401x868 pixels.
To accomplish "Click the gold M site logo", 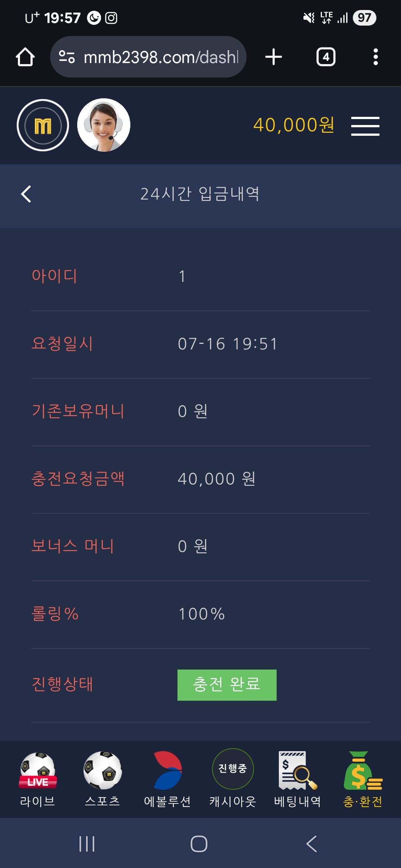I will point(43,125).
